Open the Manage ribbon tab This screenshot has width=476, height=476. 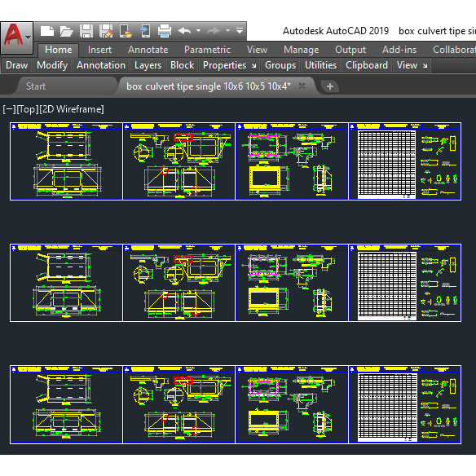click(301, 50)
